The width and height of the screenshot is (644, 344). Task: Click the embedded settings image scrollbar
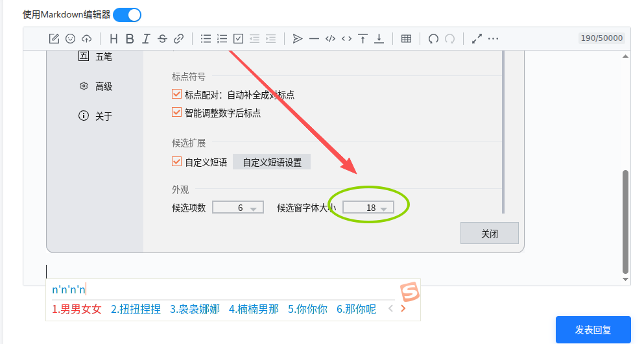coord(503,132)
